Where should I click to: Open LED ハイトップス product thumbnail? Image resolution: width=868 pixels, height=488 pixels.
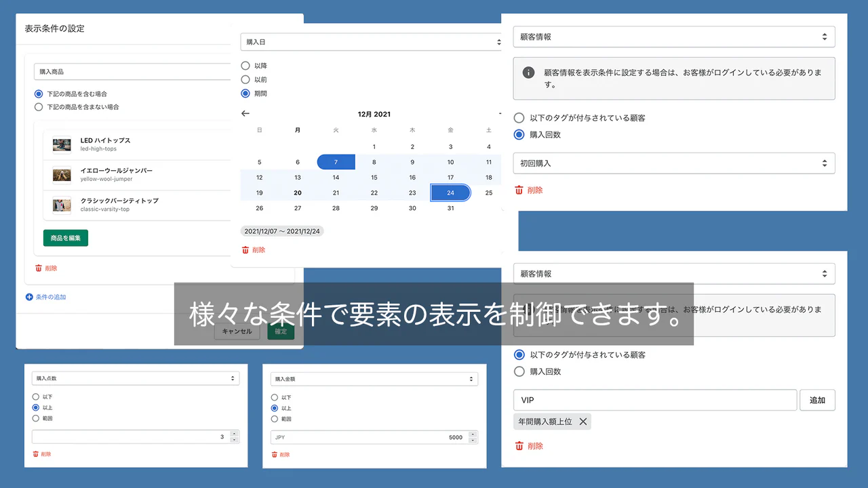coord(62,144)
